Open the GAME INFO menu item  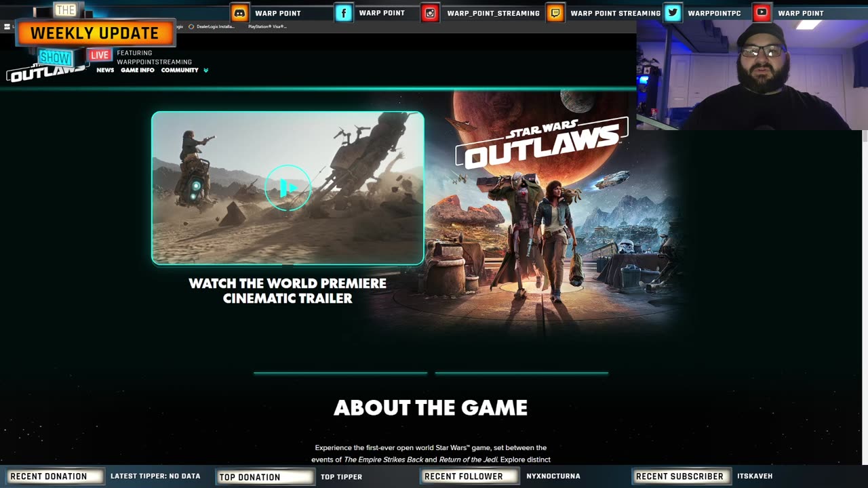pos(138,70)
